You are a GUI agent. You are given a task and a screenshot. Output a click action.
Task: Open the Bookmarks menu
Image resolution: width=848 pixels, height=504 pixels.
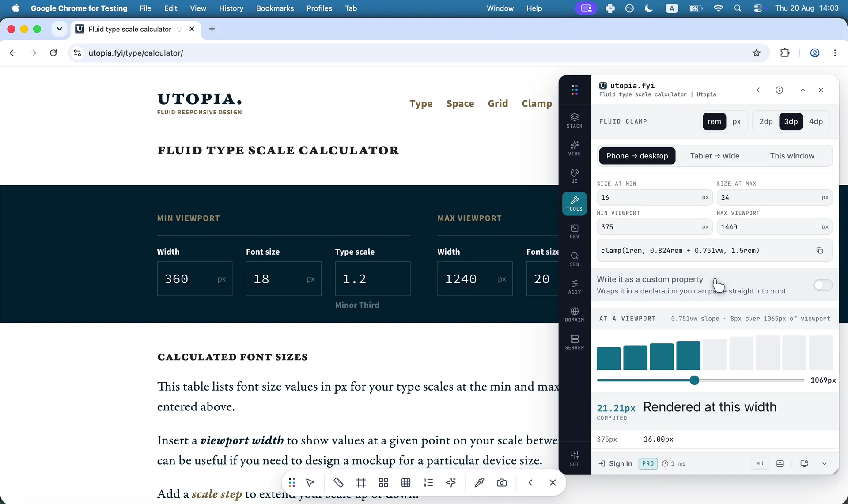pyautogui.click(x=275, y=8)
